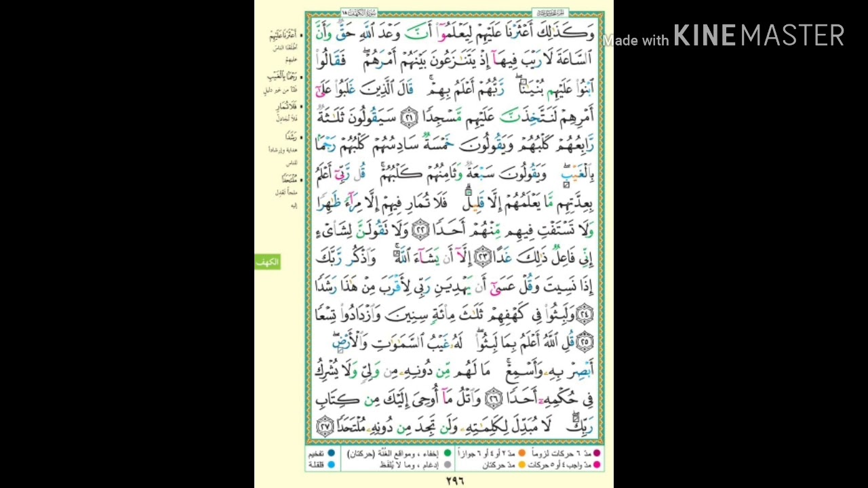
Task: Click the surah name header at top
Action: [359, 13]
